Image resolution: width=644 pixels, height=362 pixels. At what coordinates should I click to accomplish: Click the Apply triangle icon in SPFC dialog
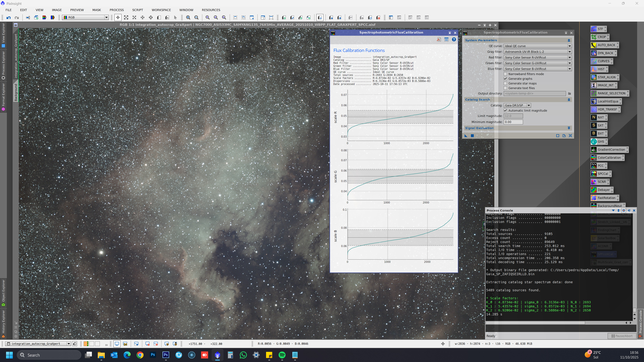coord(466,136)
